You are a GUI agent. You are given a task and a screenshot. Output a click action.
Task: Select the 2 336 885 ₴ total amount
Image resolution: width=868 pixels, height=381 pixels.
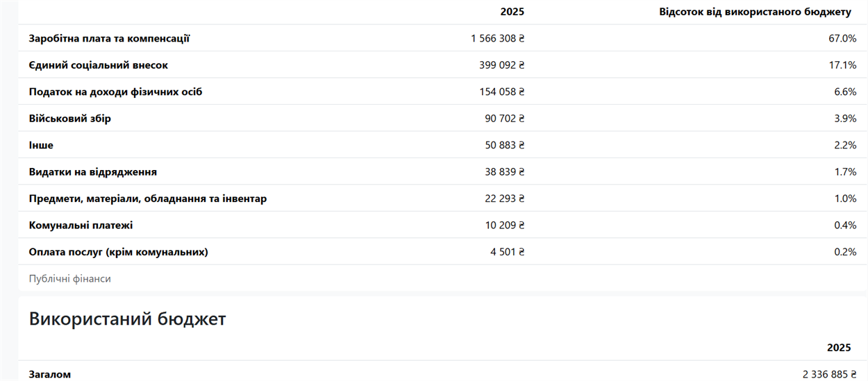click(830, 374)
